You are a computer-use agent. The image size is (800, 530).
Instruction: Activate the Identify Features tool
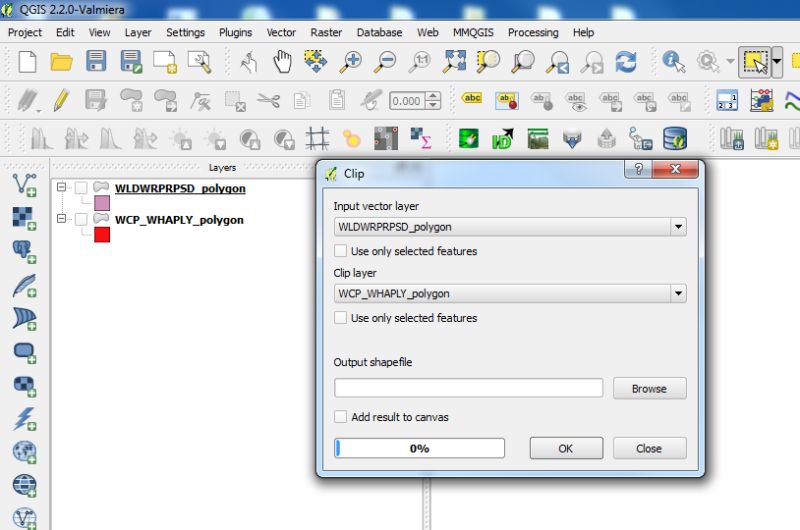point(673,62)
